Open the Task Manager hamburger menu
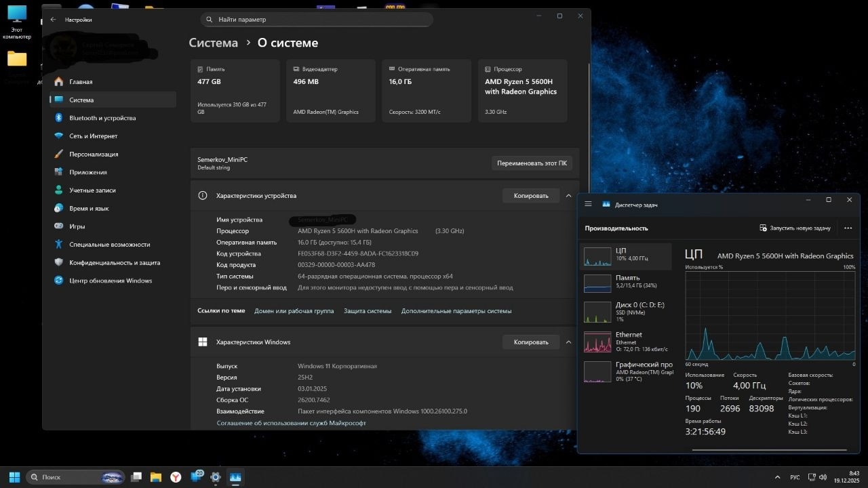The image size is (868, 488). (588, 204)
